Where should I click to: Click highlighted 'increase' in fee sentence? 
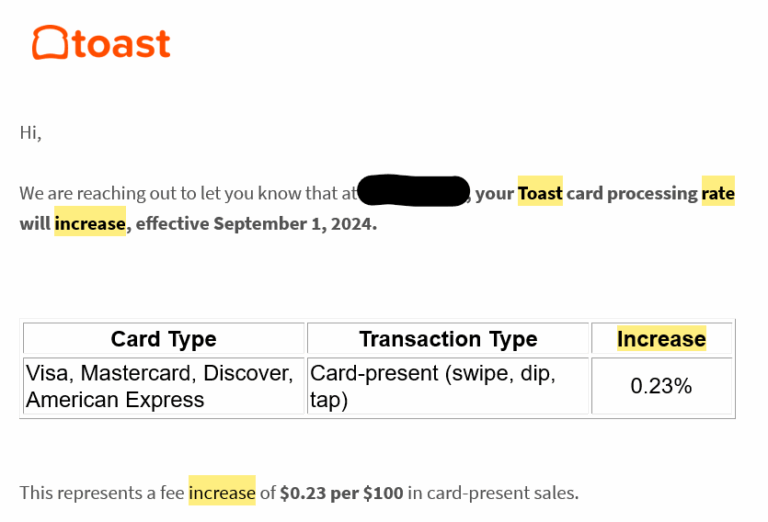pyautogui.click(x=222, y=493)
